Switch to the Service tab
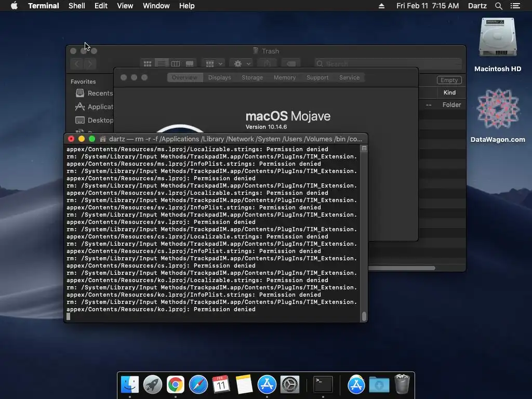Screen dimensions: 532x399 click(x=349, y=77)
